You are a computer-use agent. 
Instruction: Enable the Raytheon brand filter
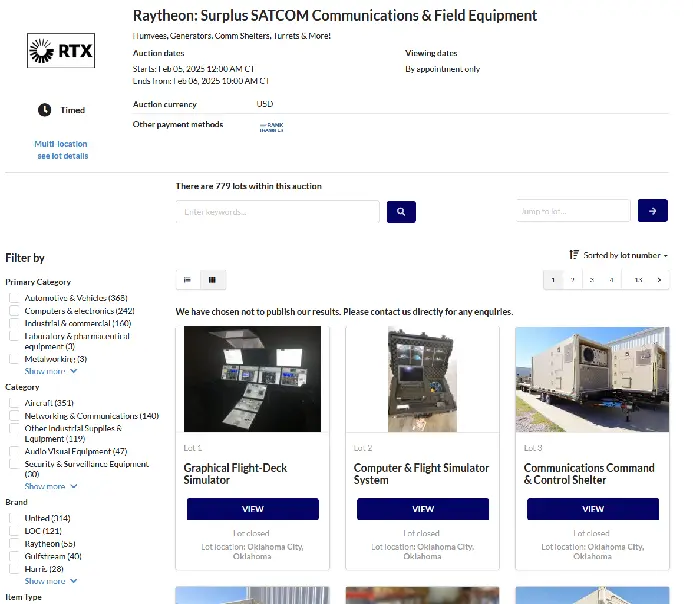[x=15, y=543]
